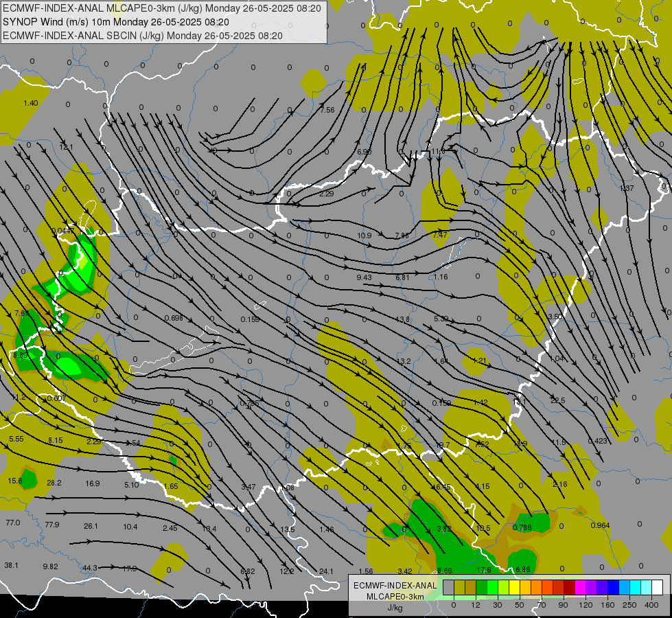Image resolution: width=672 pixels, height=618 pixels.
Task: Click legend scale label '400'
Action: [x=651, y=605]
